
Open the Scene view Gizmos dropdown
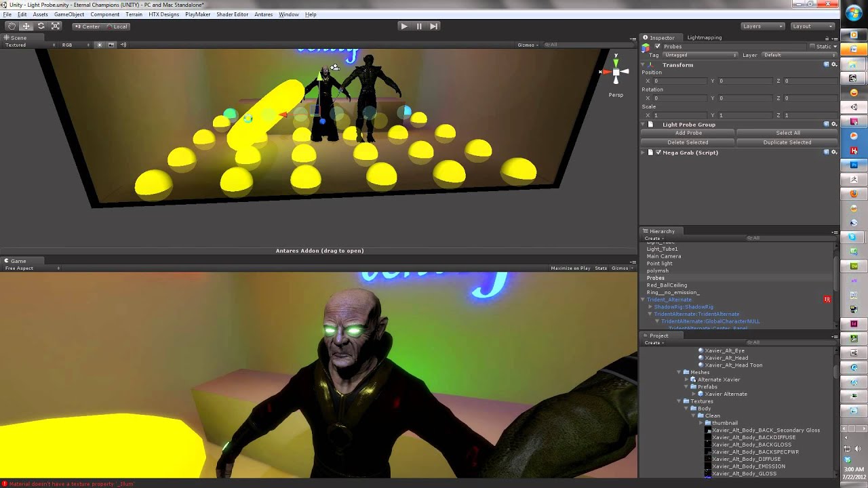(528, 45)
